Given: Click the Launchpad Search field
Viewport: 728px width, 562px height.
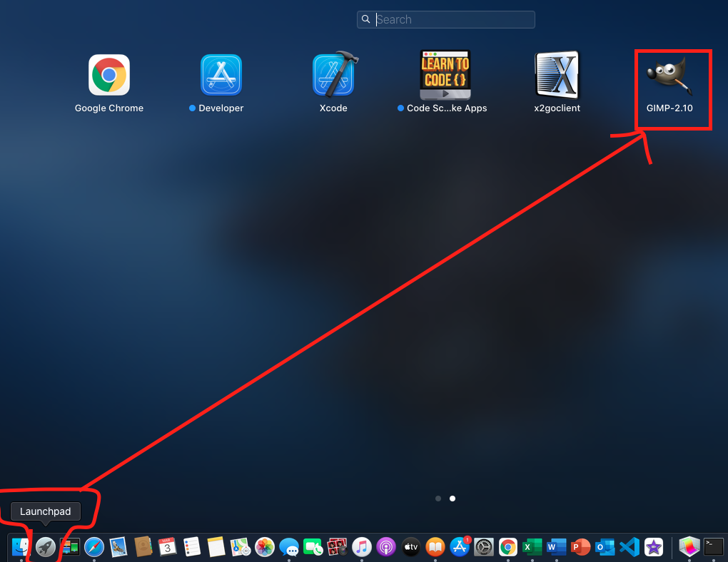Looking at the screenshot, I should pyautogui.click(x=445, y=19).
